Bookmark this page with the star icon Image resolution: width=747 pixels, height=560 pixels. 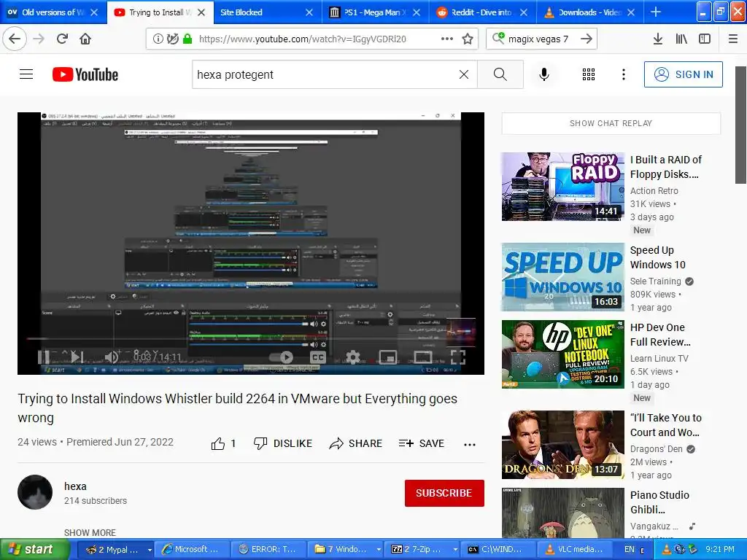pos(468,39)
